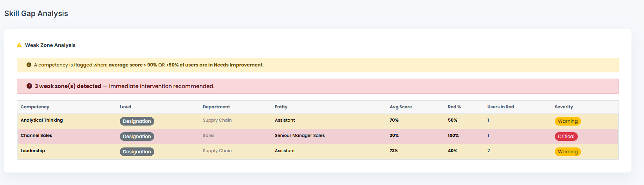The image size is (644, 185).
Task: Click users in red count for Channel Sales
Action: point(488,135)
